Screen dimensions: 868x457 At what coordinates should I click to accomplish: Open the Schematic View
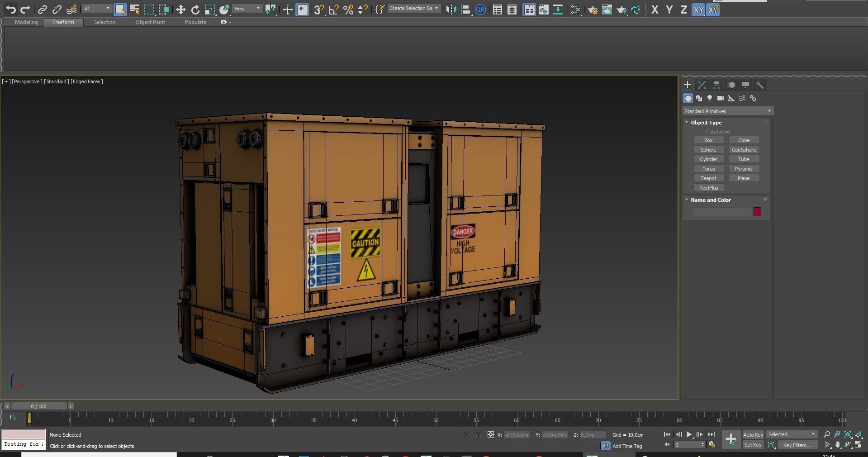click(558, 10)
